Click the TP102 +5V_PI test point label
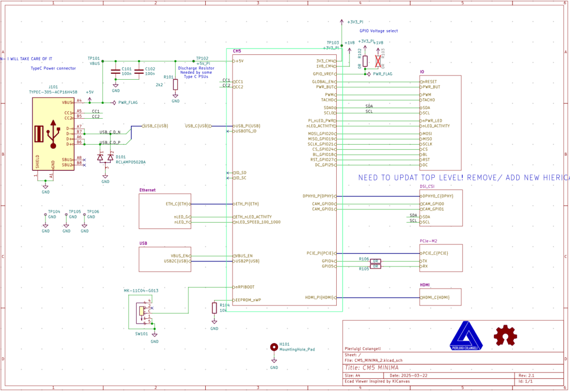This screenshot has height=392, width=570. pyautogui.click(x=203, y=61)
